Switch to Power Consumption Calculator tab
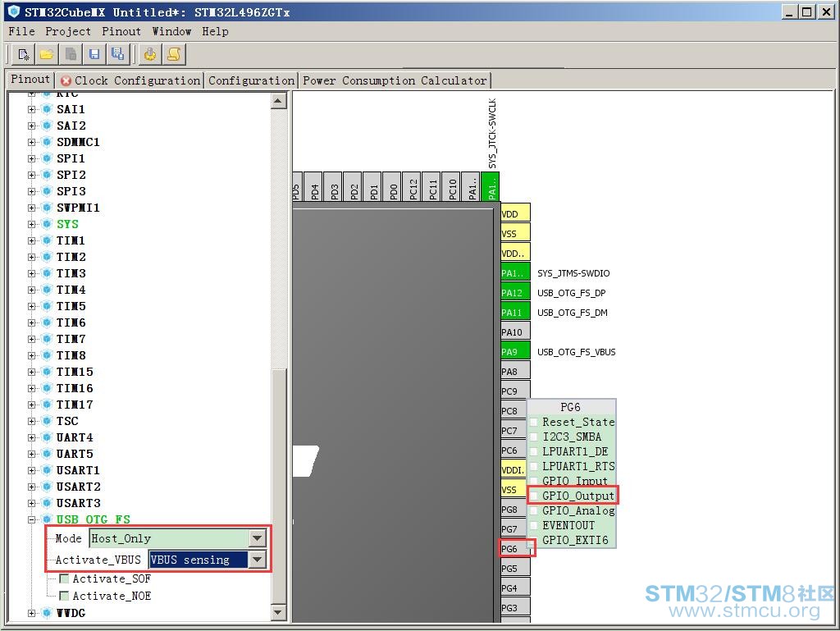 point(395,80)
